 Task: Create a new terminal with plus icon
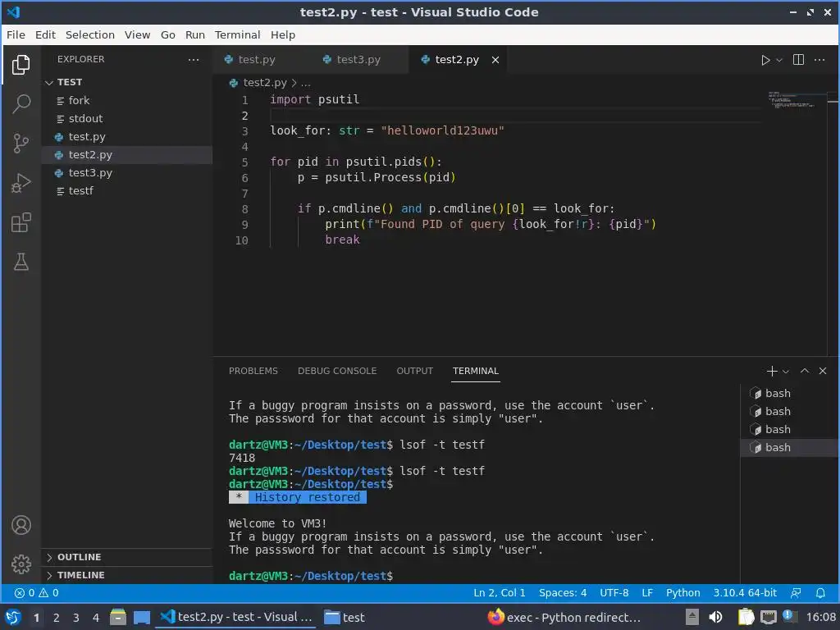tap(771, 371)
